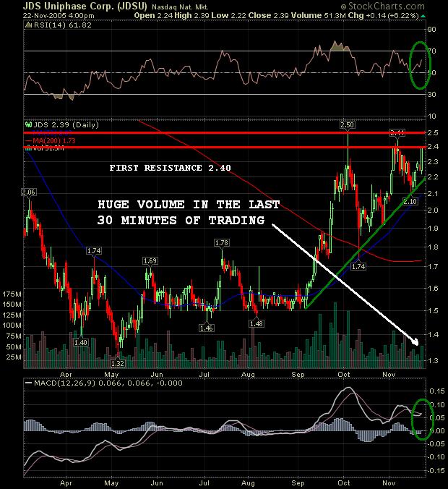Click the Chg +0.14 (+6.22%) value

point(383,15)
